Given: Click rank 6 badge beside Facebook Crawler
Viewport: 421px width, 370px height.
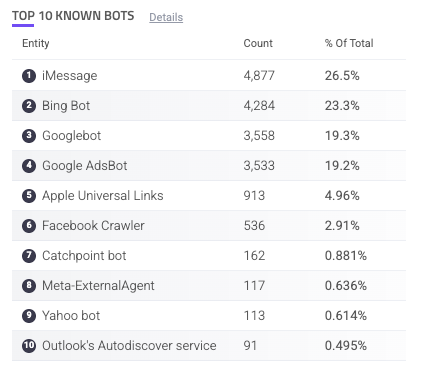Looking at the screenshot, I should pos(29,226).
